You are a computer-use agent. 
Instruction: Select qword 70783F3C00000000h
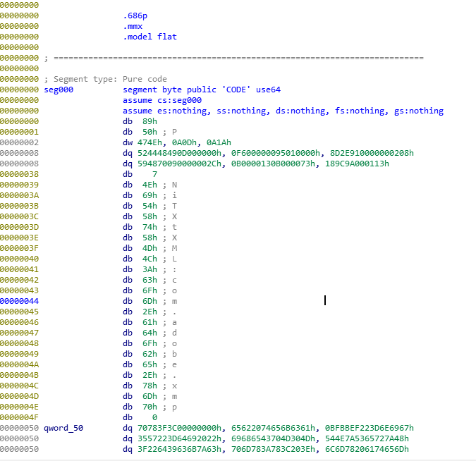pyautogui.click(x=179, y=429)
